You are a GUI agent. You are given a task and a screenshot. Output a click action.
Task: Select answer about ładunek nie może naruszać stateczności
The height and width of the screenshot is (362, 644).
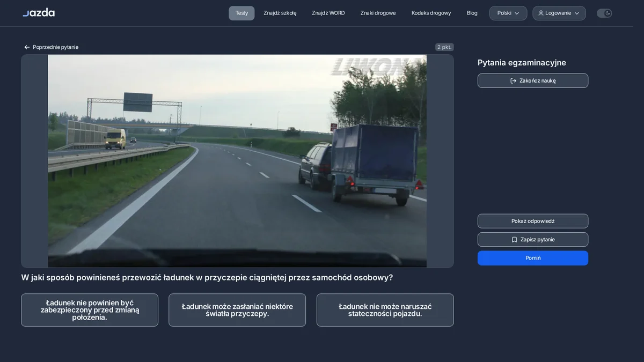click(x=385, y=310)
